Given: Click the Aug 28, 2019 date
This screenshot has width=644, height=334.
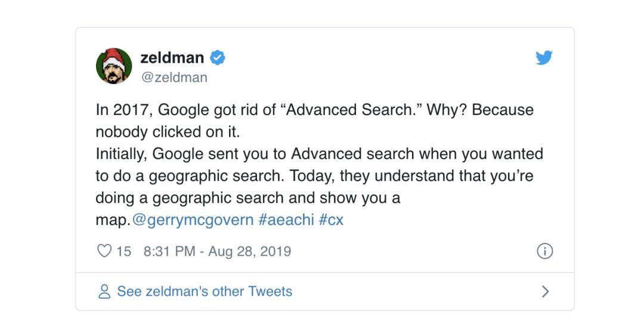Looking at the screenshot, I should (x=250, y=251).
